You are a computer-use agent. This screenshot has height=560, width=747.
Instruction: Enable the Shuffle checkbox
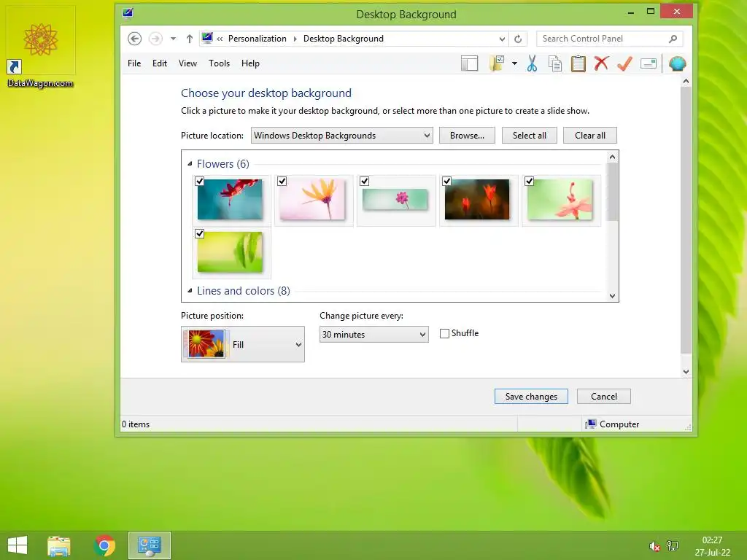[x=444, y=333]
